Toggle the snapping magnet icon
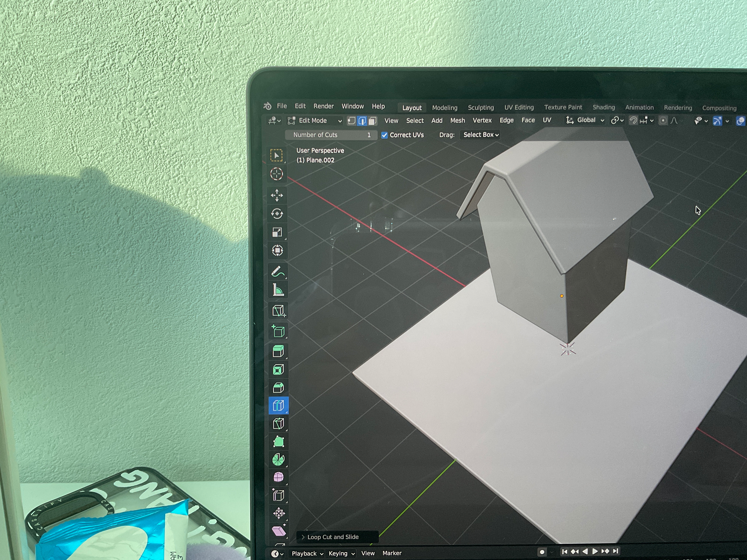The width and height of the screenshot is (747, 560). [x=633, y=121]
